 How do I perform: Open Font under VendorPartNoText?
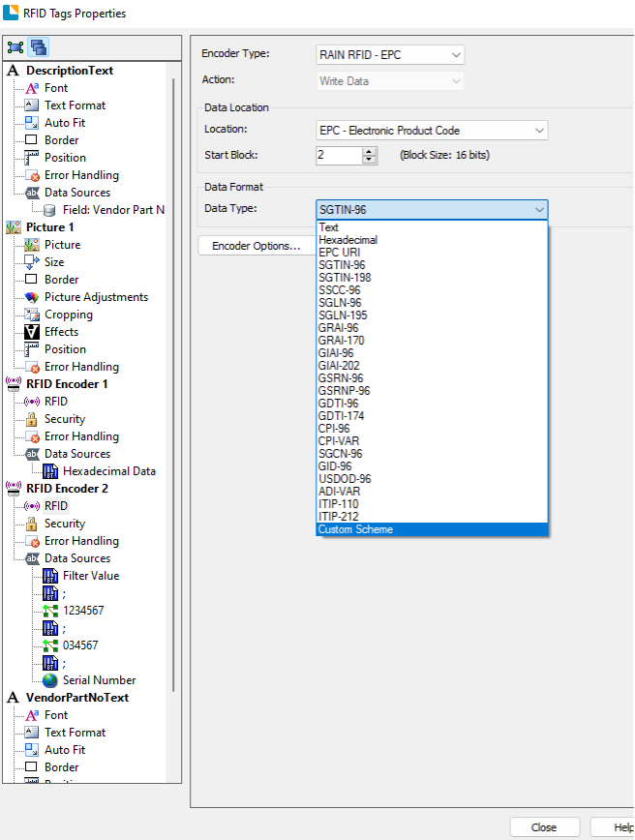coord(56,715)
